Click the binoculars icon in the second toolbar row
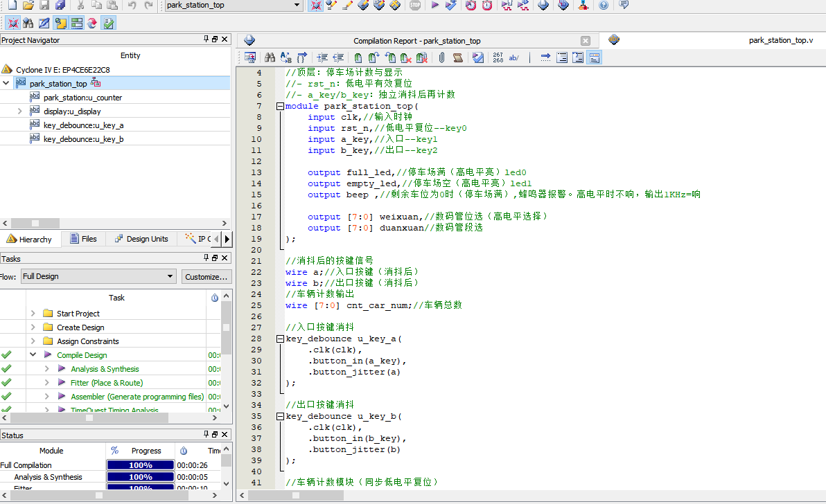The height and width of the screenshot is (504, 826). pos(28,23)
